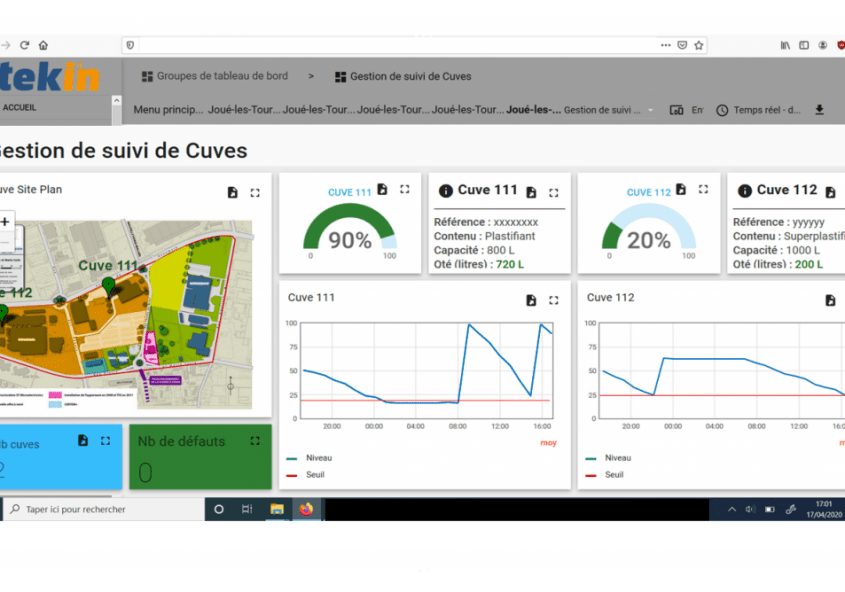Open the Gestion de suivi dashboard dropdown
This screenshot has height=592, width=845.
[650, 110]
